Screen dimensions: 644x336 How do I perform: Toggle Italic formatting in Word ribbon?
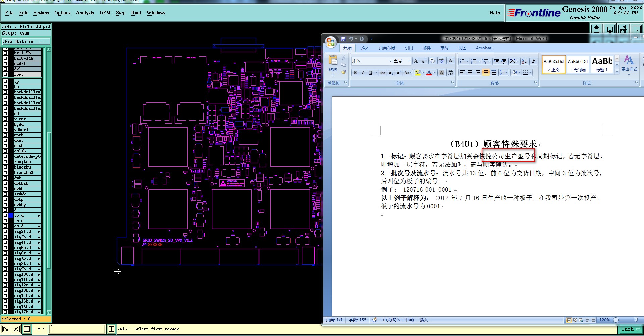[x=363, y=73]
